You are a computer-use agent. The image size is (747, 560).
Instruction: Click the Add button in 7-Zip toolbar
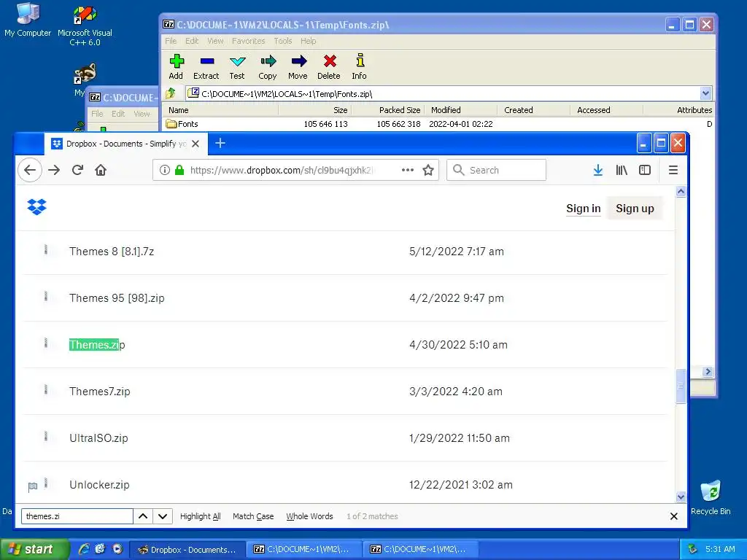176,66
